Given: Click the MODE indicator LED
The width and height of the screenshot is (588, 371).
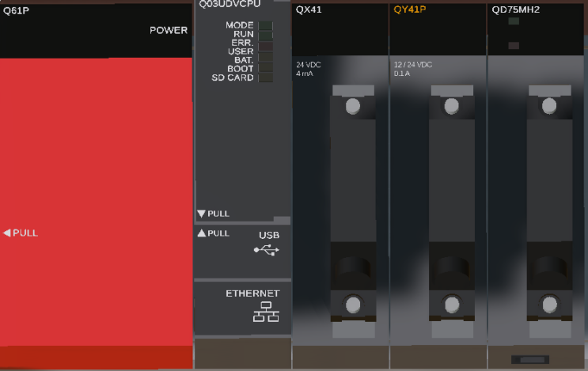Looking at the screenshot, I should (x=265, y=25).
